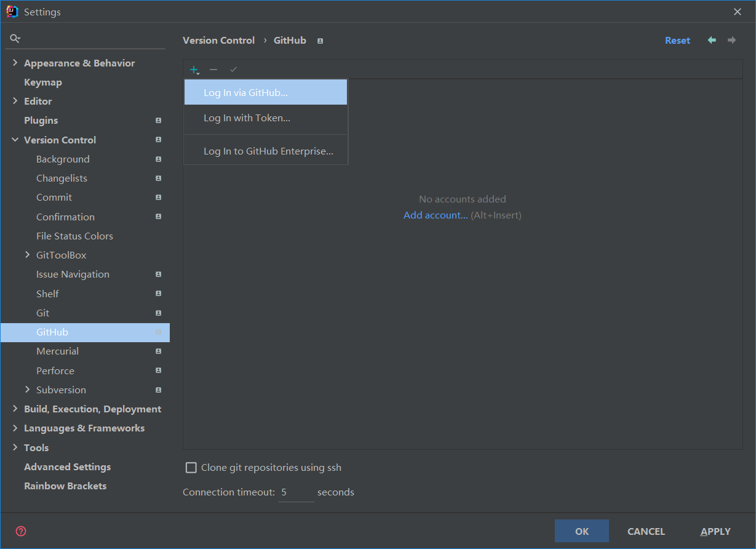
Task: Select Changelists in the settings tree
Action: [x=62, y=178]
